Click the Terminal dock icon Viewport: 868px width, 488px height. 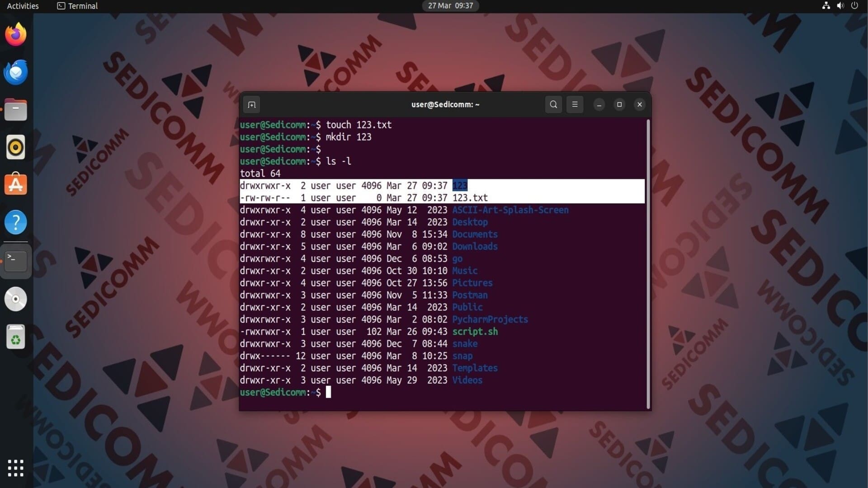tap(16, 261)
